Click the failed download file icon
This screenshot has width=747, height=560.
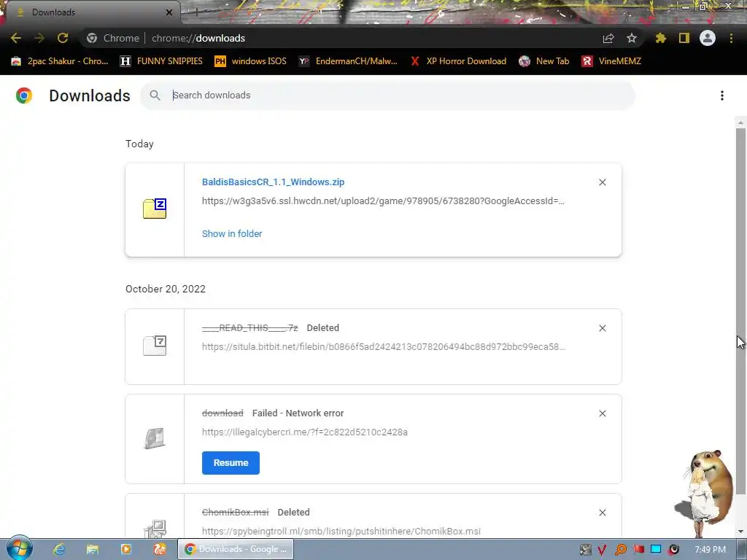155,438
